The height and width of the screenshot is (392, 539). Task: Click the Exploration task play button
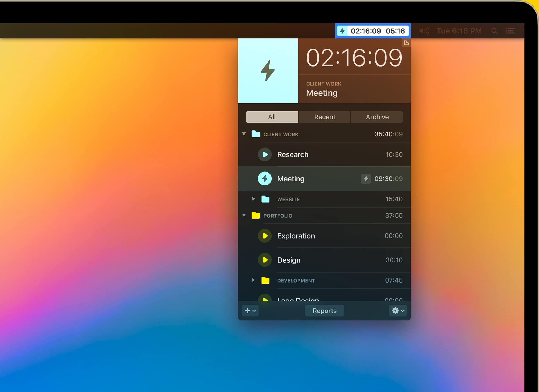tap(265, 236)
